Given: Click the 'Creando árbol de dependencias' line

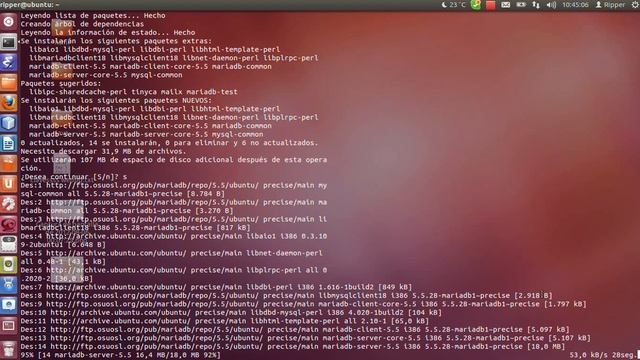Looking at the screenshot, I should pos(82,24).
